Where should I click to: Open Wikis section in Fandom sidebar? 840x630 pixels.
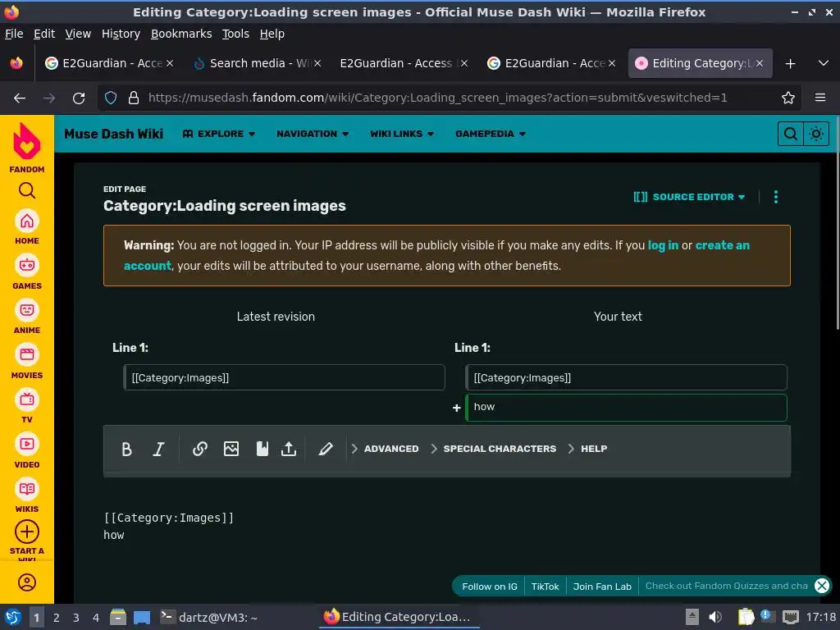click(x=27, y=496)
